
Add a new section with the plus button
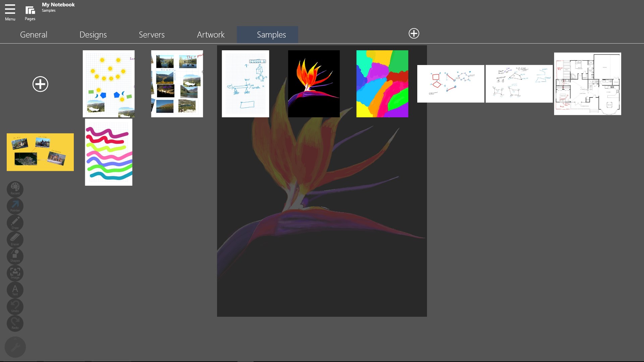(414, 34)
